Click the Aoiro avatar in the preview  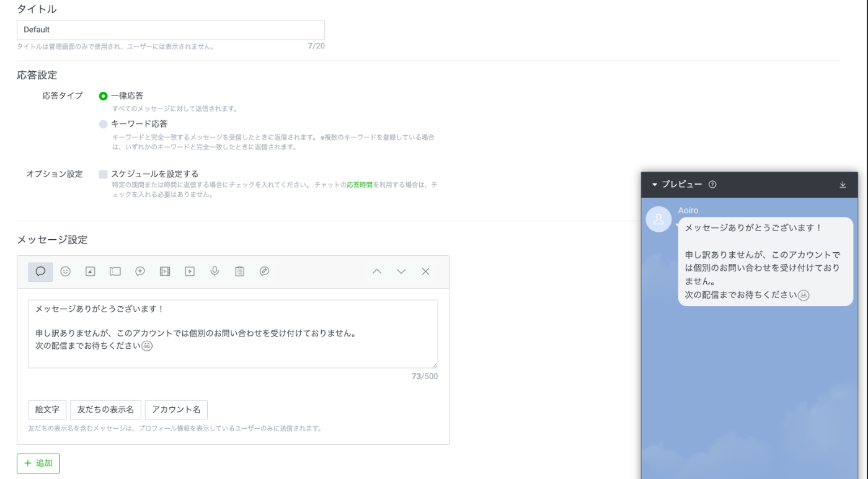pos(658,219)
